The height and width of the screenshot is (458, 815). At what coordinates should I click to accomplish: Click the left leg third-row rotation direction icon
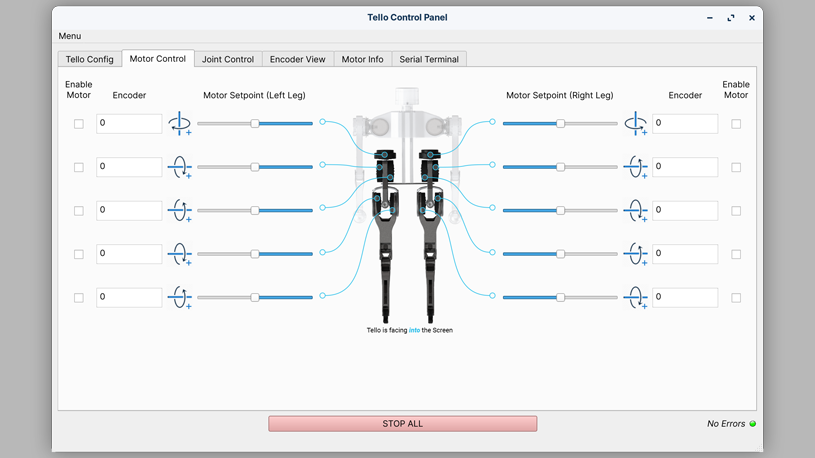(x=180, y=210)
